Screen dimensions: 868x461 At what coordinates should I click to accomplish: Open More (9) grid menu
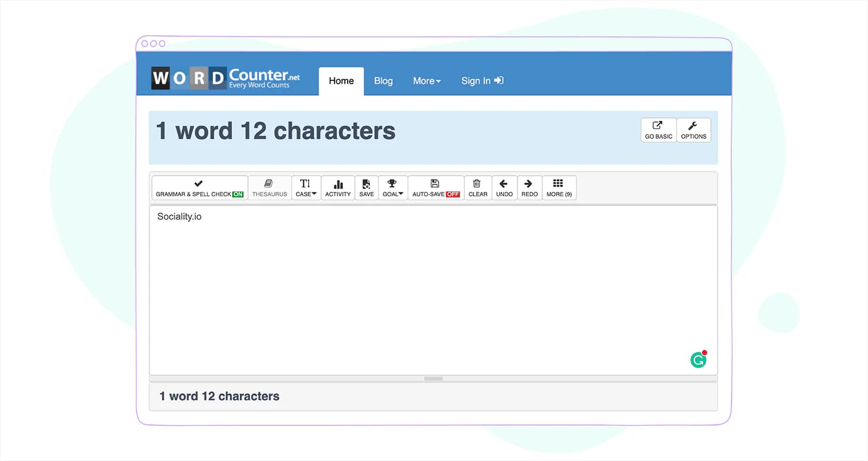pyautogui.click(x=559, y=188)
